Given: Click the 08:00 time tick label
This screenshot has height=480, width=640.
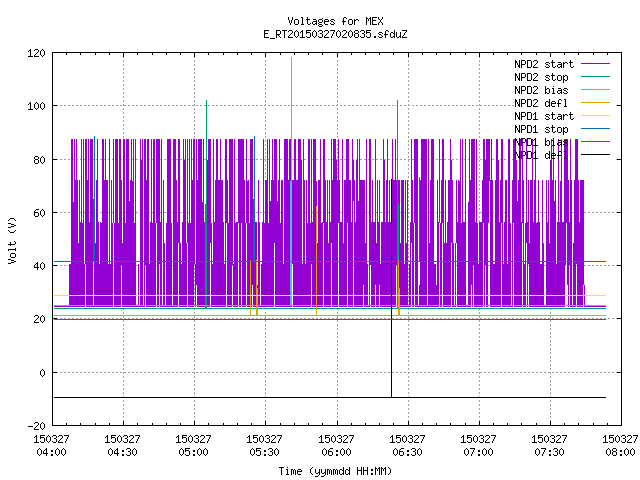Looking at the screenshot, I should (620, 452).
